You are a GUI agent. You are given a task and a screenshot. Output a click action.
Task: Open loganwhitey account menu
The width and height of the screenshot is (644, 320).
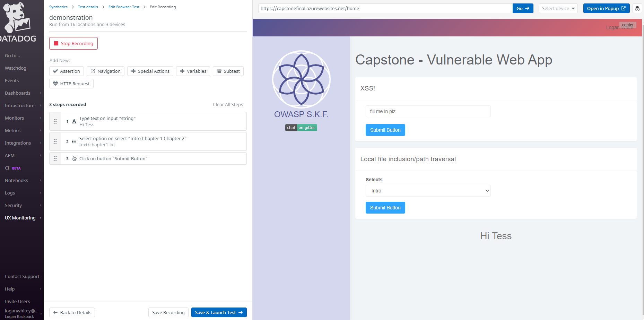(x=21, y=313)
